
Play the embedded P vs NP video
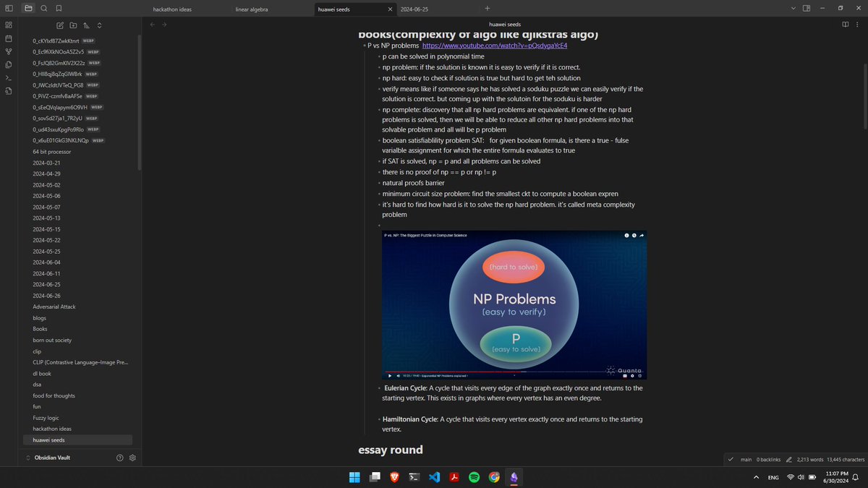390,375
